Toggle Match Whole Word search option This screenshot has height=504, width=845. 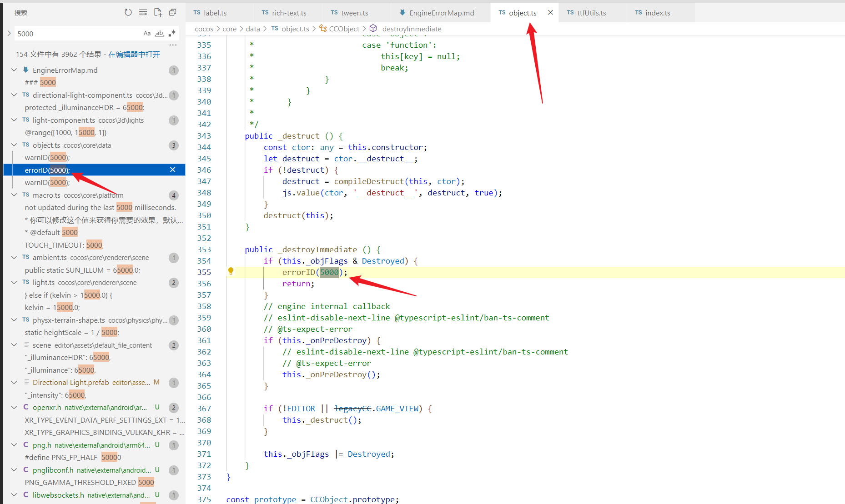pos(159,33)
